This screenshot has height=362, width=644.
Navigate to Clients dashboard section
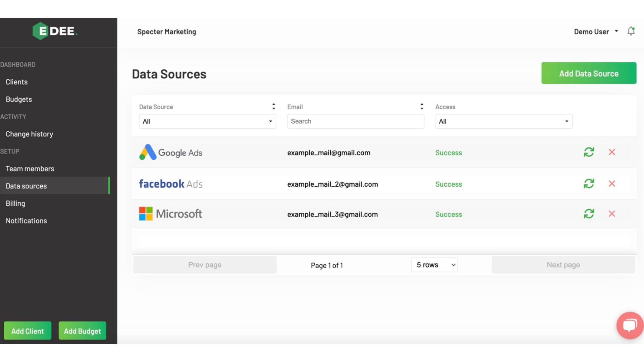click(x=16, y=81)
